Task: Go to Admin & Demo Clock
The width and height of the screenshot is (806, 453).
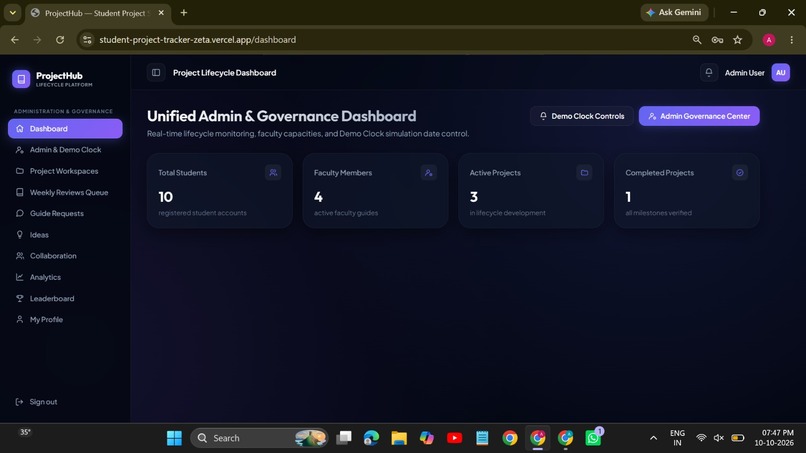Action: click(65, 150)
